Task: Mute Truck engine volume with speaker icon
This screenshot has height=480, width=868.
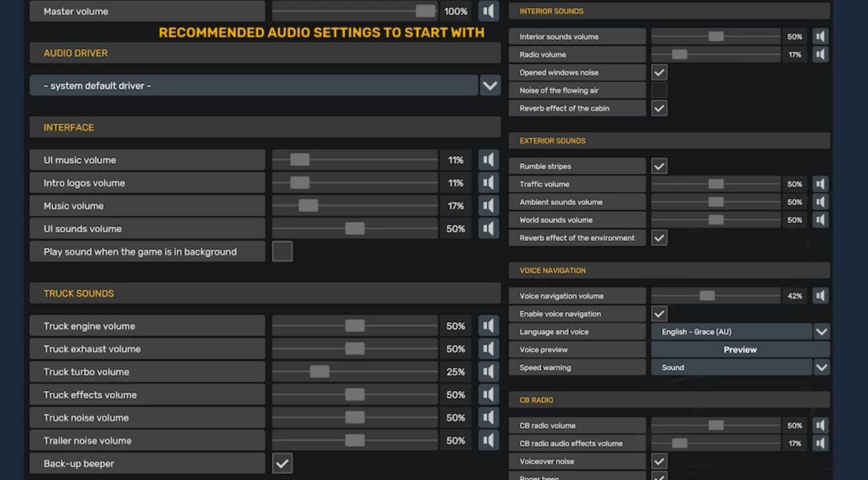Action: click(488, 326)
